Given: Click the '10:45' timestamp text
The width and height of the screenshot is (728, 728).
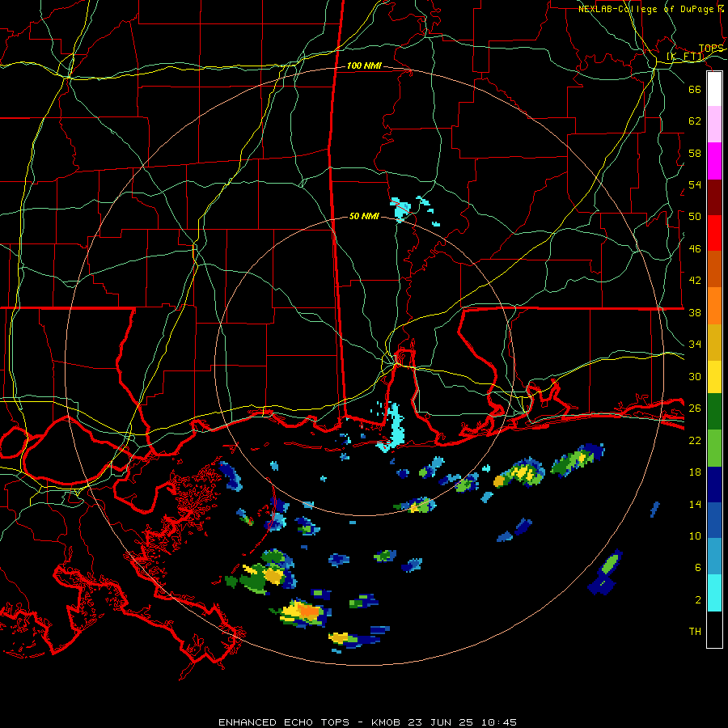Looking at the screenshot, I should tap(498, 722).
